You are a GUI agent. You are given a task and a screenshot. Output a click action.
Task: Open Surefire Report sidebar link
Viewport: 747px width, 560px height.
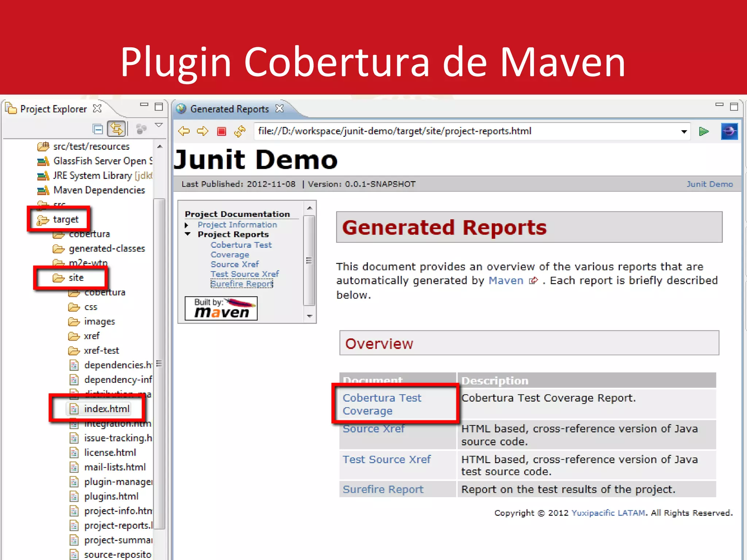pyautogui.click(x=241, y=284)
